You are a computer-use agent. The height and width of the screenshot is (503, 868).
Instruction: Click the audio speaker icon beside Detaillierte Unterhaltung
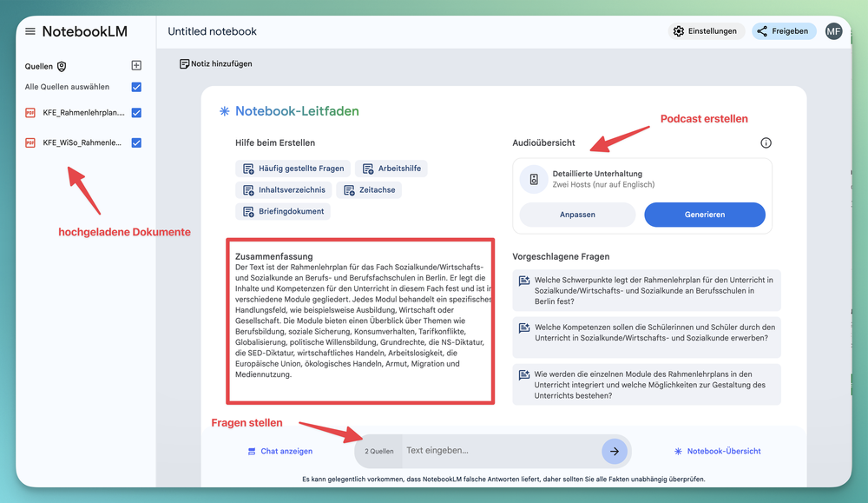[534, 179]
